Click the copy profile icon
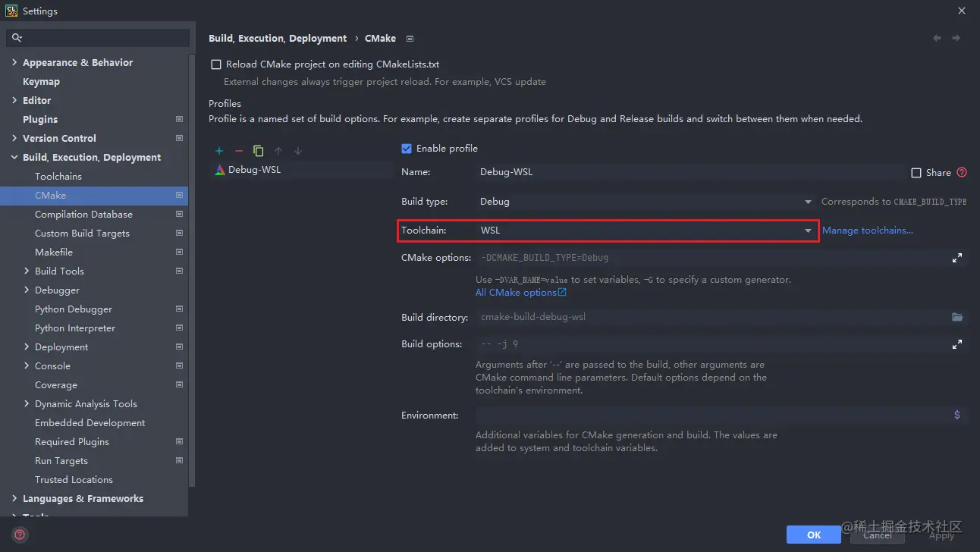This screenshot has width=980, height=552. 259,151
